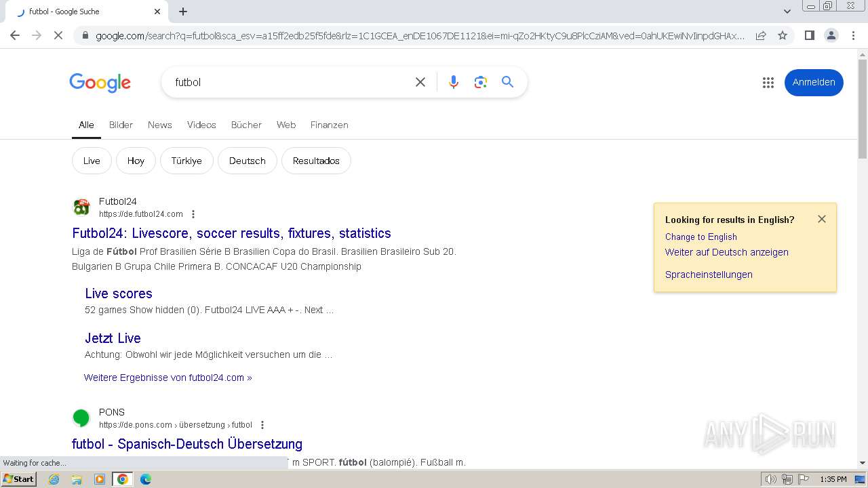Viewport: 868px width, 488px height.
Task: View site information padlock icon
Action: (85, 35)
